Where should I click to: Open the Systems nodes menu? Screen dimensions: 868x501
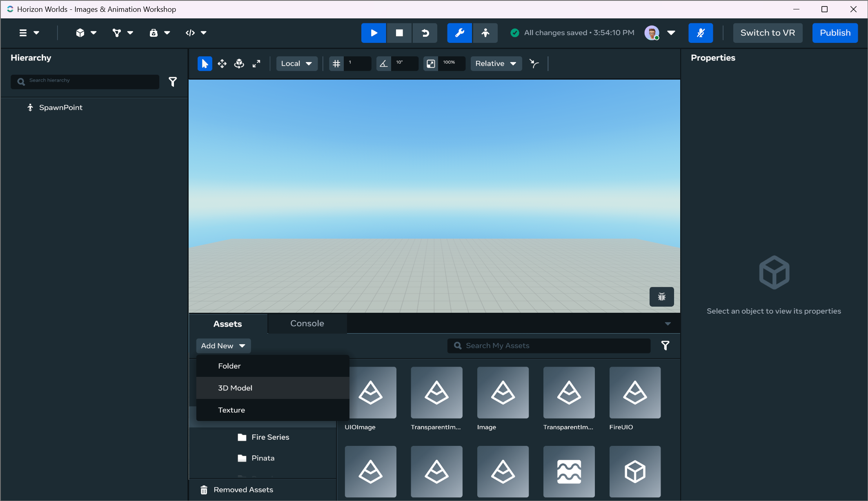tap(123, 33)
